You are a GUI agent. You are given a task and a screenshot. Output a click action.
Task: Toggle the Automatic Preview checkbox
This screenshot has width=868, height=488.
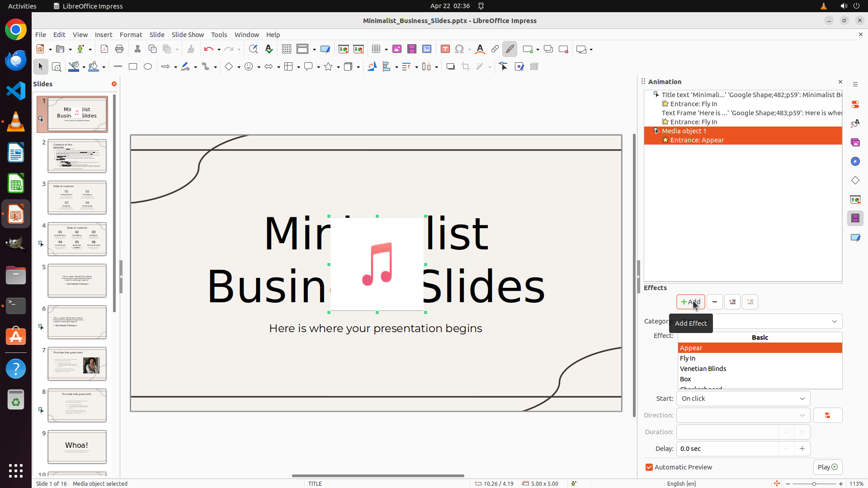click(649, 467)
